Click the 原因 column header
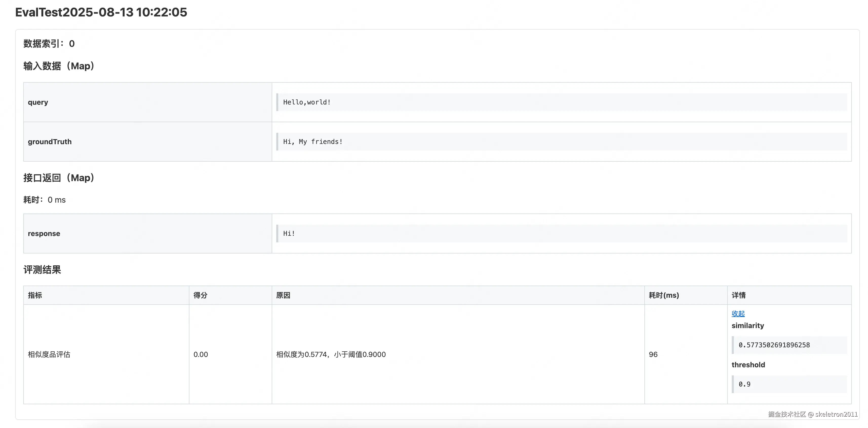868x428 pixels. coord(458,295)
